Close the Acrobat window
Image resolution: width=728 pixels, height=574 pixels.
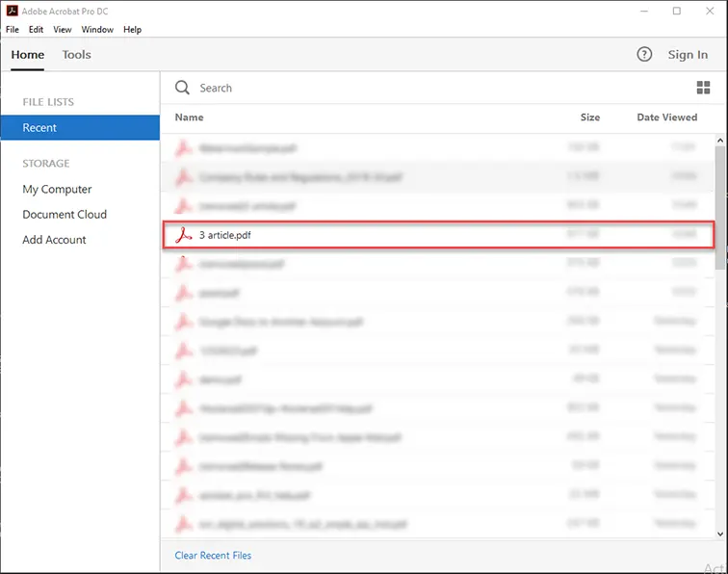[710, 12]
